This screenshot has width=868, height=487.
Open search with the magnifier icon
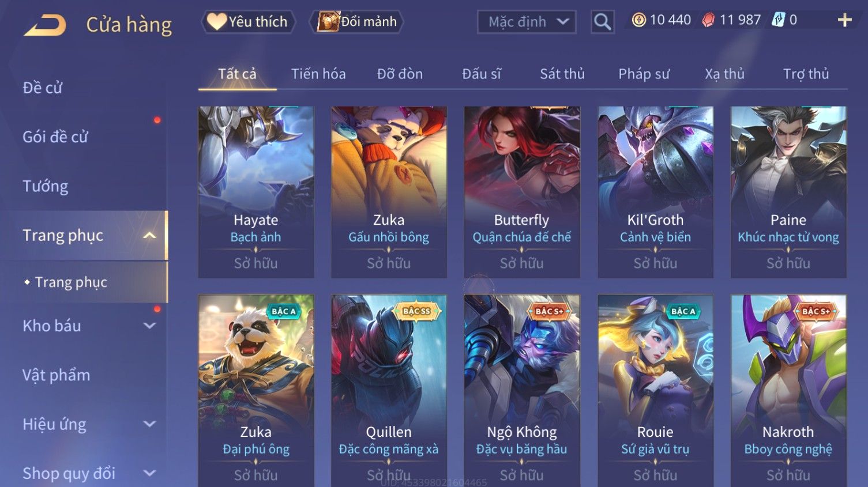(x=603, y=22)
